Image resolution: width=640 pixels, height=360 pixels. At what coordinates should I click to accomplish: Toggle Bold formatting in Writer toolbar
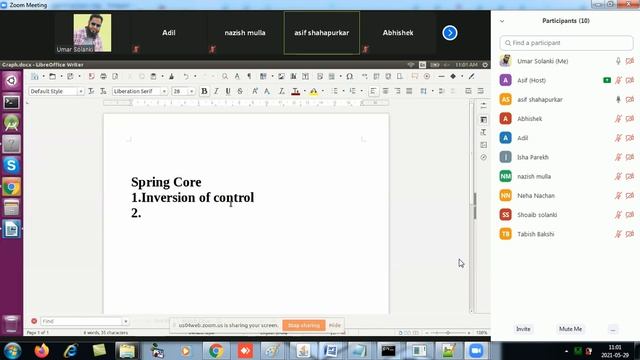coord(204,91)
